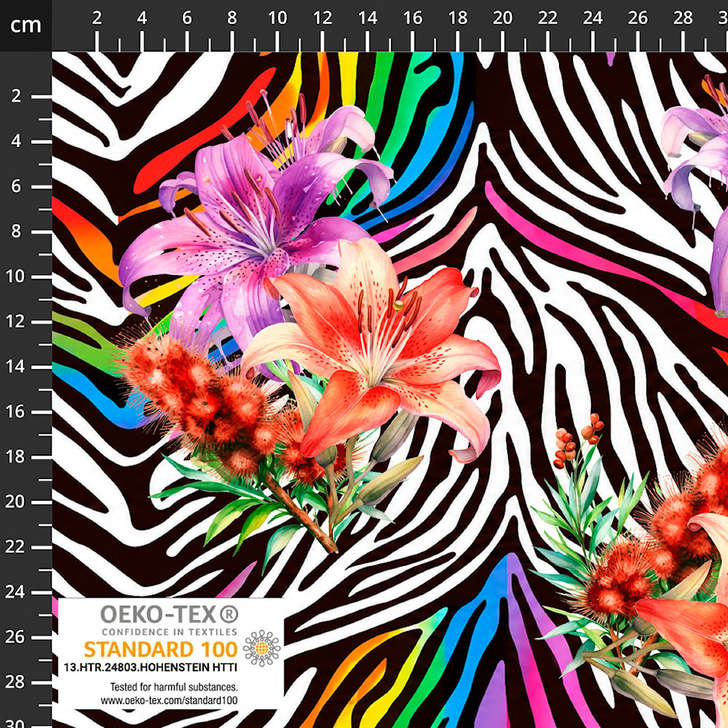728x728 pixels.
Task: Click the 28 mark on top ruler
Action: (683, 18)
